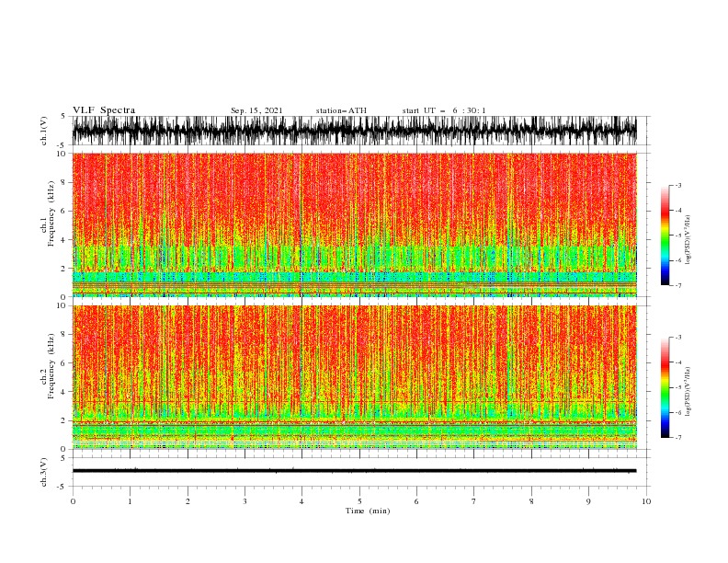
Task: Click time axis tick label '5'
Action: [359, 501]
